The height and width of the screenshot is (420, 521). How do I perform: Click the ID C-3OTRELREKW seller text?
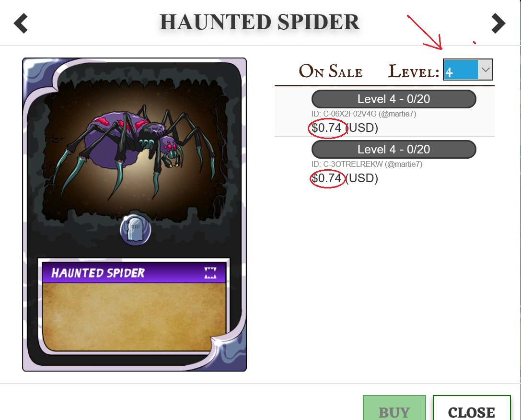(x=367, y=164)
